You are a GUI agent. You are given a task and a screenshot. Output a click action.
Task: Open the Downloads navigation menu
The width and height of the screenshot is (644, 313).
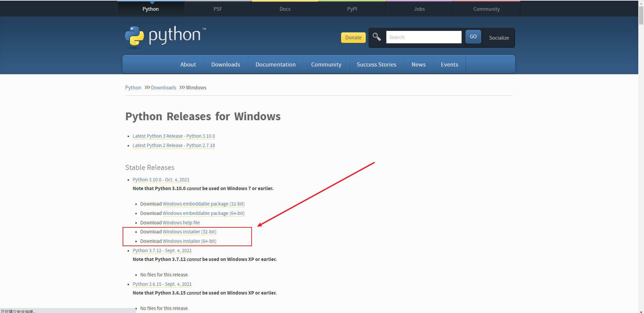226,64
